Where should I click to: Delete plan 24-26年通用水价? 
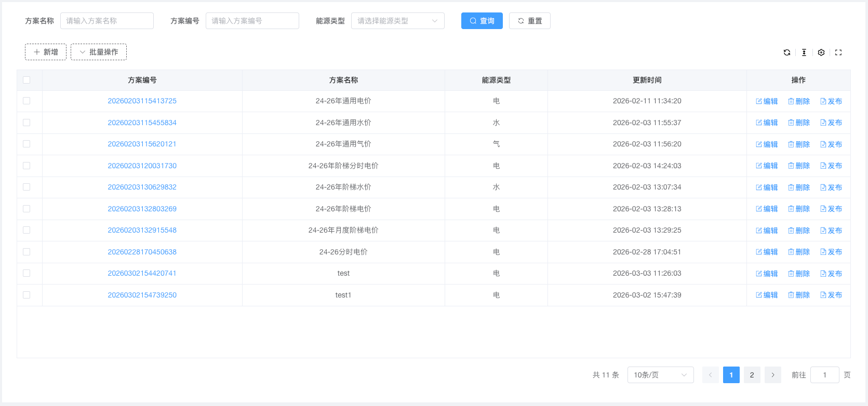(799, 123)
